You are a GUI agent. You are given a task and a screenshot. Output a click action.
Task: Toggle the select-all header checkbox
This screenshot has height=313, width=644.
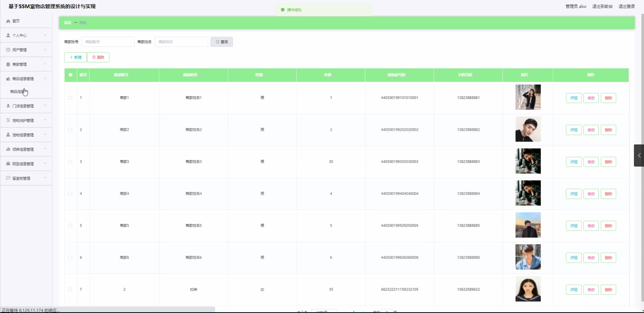click(70, 75)
